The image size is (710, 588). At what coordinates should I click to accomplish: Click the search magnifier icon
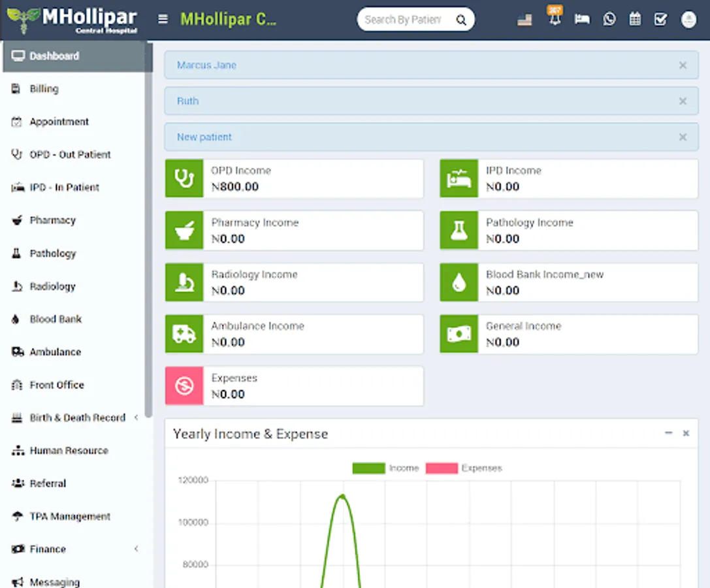(461, 20)
